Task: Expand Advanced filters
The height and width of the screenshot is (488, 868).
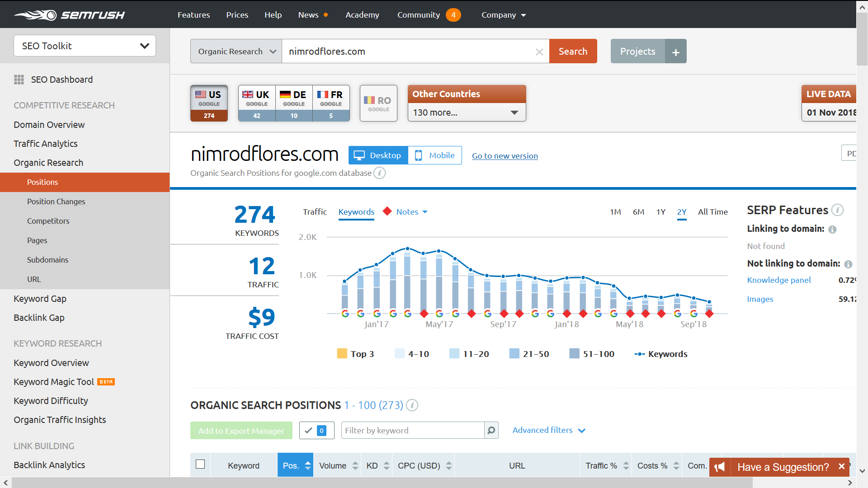Action: coord(549,430)
